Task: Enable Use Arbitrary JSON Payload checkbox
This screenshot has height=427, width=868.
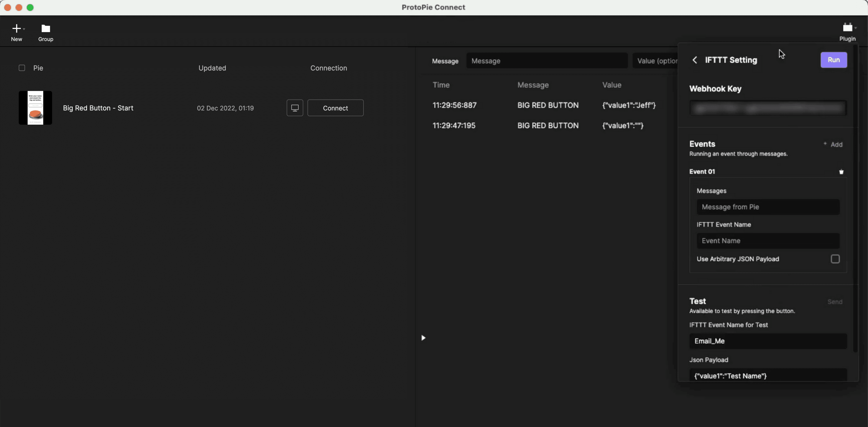Action: [835, 259]
